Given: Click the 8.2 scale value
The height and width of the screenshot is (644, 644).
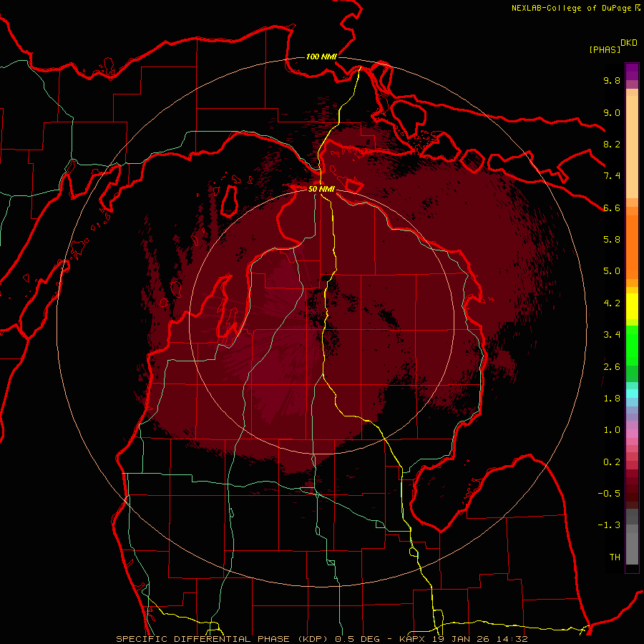Looking at the screenshot, I should [612, 144].
